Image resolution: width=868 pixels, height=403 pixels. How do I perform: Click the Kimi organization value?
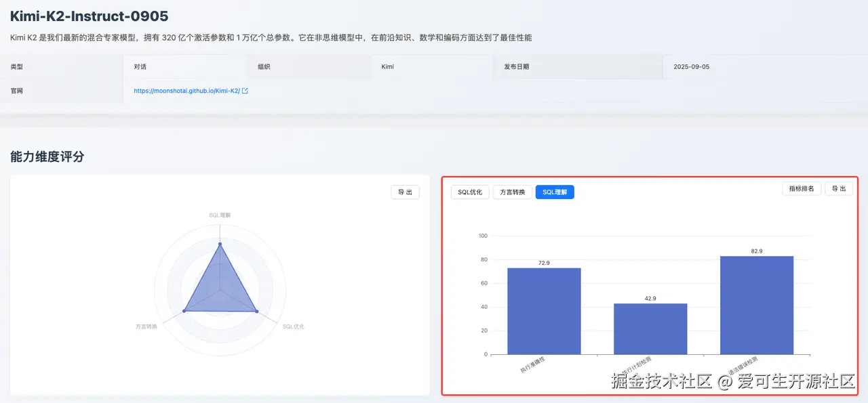click(x=388, y=67)
